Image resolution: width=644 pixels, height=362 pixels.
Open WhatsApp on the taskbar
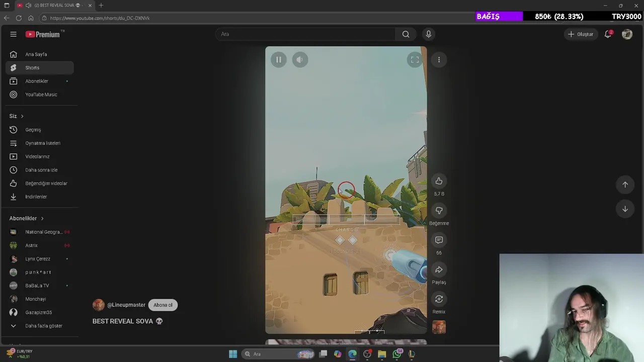[x=397, y=354]
